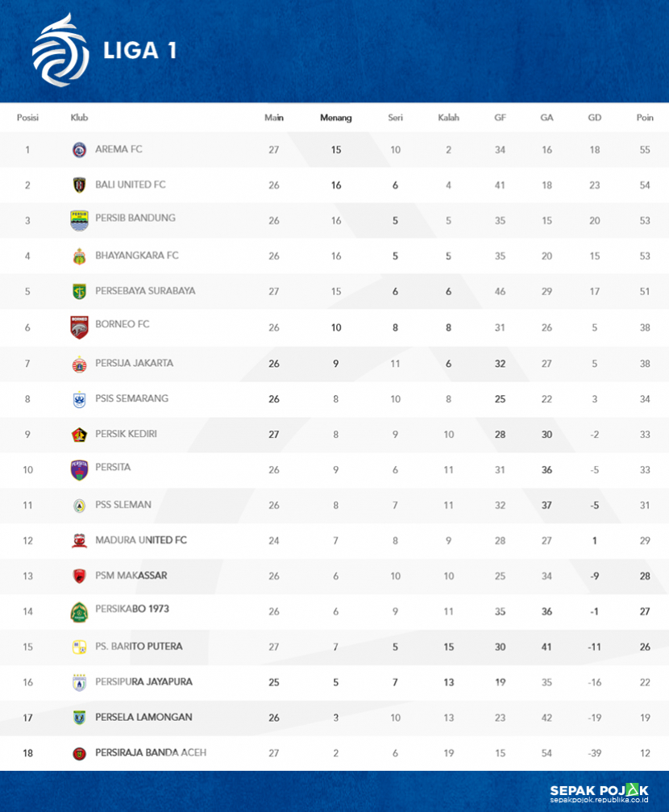Click the Persita purple shield badge
669x812 pixels.
point(79,469)
